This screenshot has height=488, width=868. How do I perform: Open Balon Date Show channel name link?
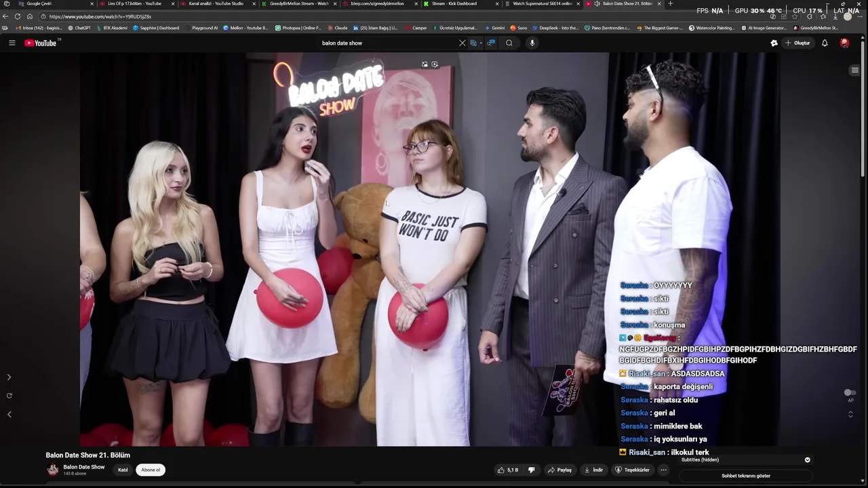tap(84, 467)
